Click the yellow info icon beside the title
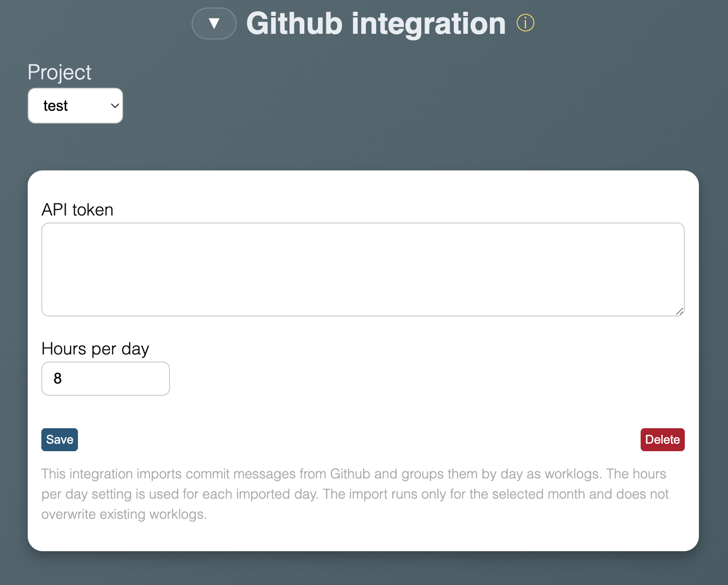This screenshot has height=585, width=728. click(526, 23)
